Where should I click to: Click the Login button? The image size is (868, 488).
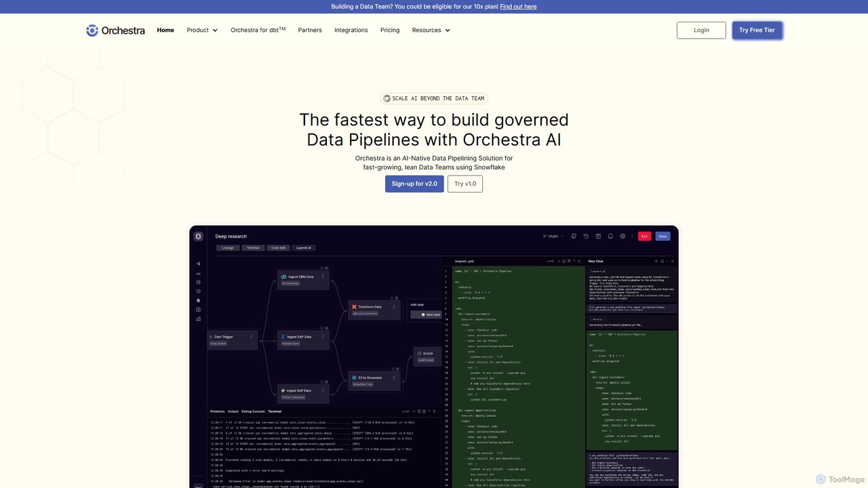click(x=701, y=30)
